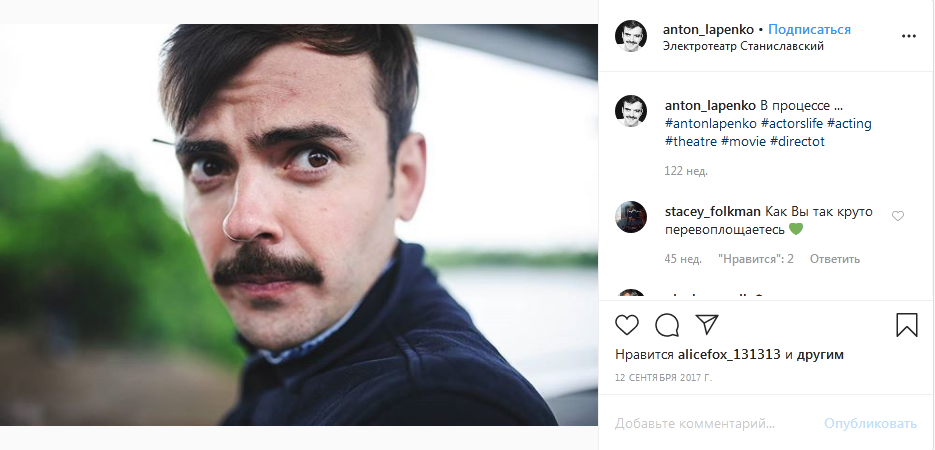935x450 pixels.
Task: Open the Электротеатр Станиславский location link
Action: (743, 46)
